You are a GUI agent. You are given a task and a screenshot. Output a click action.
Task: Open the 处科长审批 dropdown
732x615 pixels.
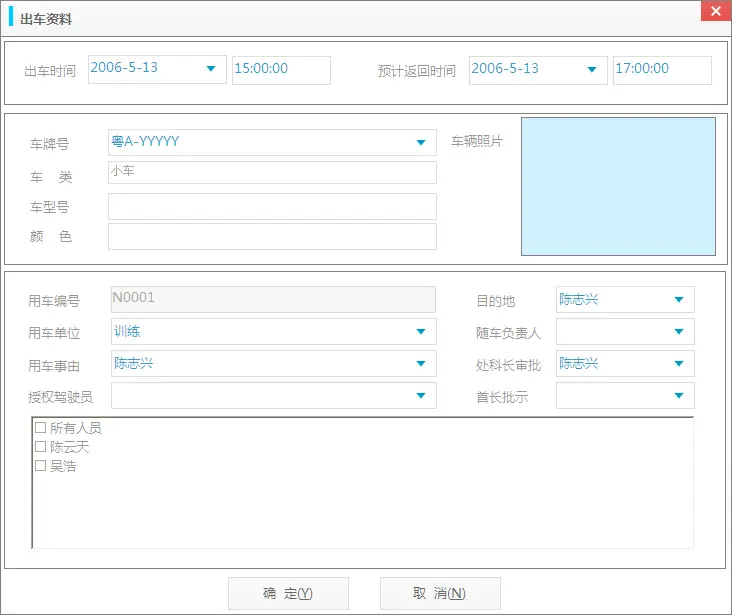pos(679,364)
